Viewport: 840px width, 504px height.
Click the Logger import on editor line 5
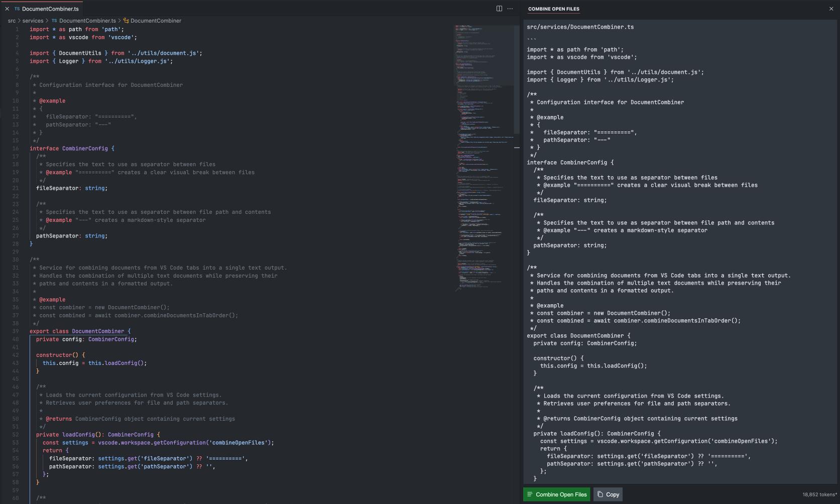coord(101,61)
